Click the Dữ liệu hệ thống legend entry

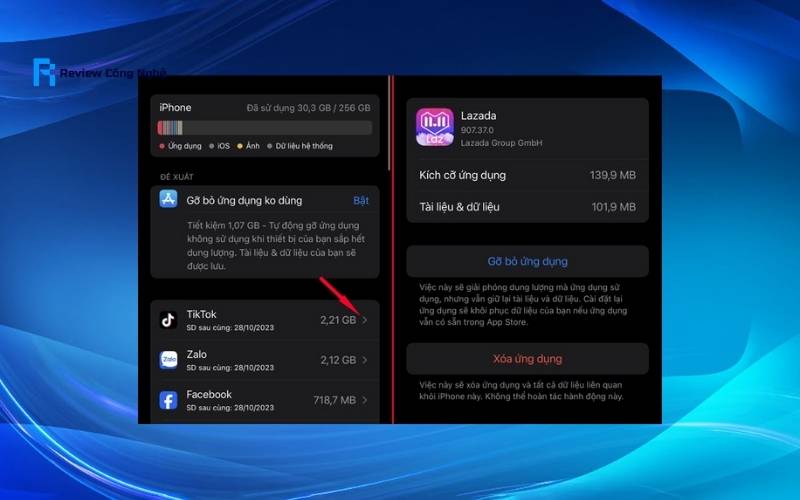tap(300, 146)
